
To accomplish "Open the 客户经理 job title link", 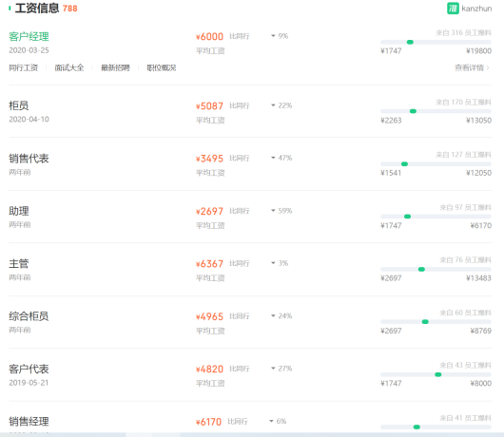I will (29, 37).
